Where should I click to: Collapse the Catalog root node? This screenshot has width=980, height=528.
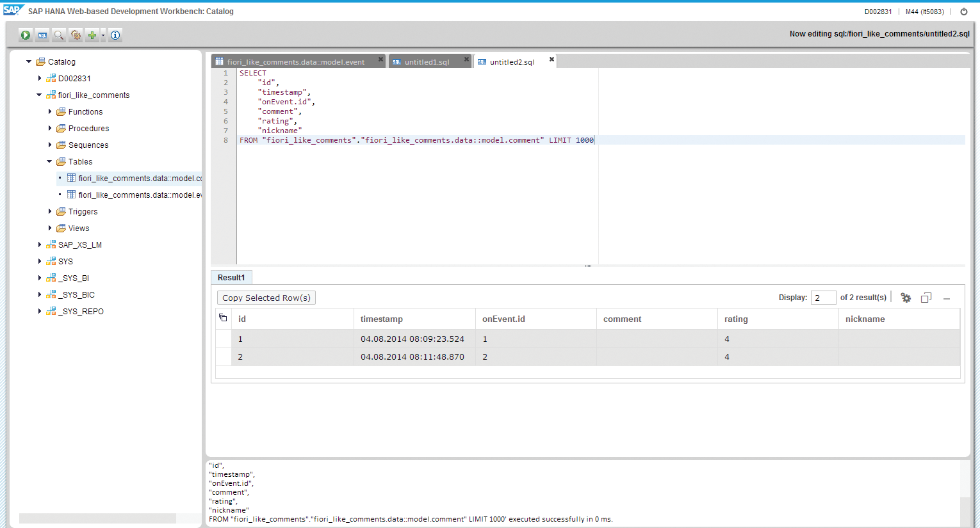pyautogui.click(x=29, y=61)
